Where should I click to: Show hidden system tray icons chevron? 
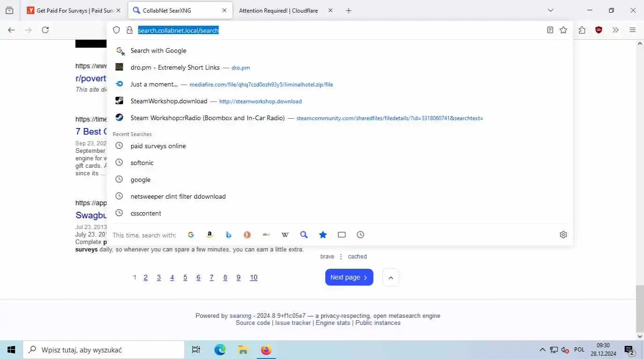coord(542,350)
